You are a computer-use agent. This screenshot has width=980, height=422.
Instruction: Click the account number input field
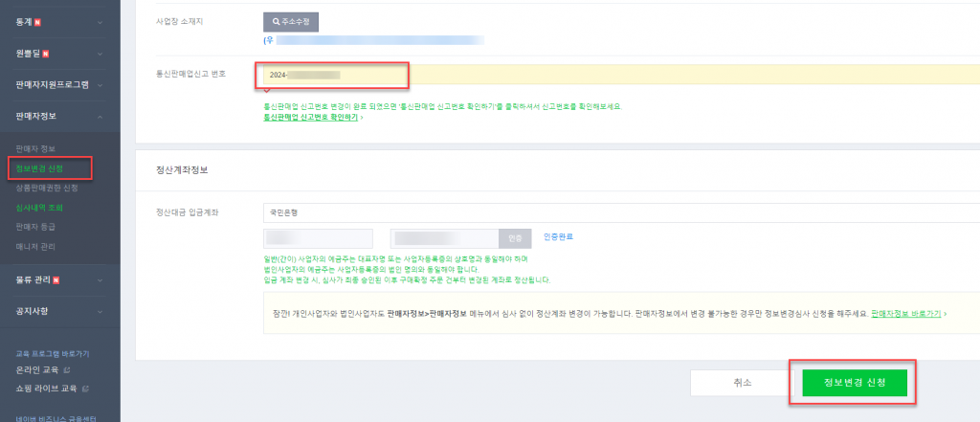pos(444,238)
